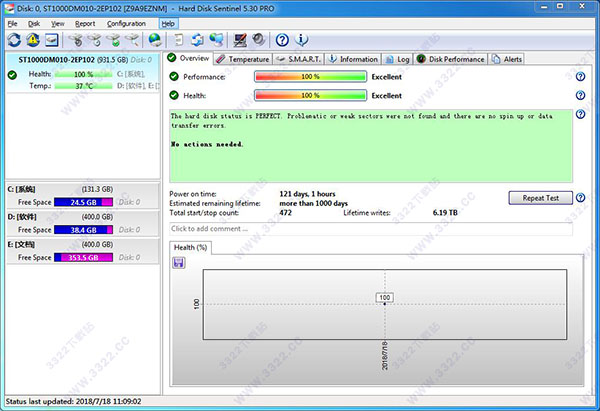600x411 pixels.
Task: Select the ST1000DM010-2EP102 disk entry
Action: click(x=83, y=72)
